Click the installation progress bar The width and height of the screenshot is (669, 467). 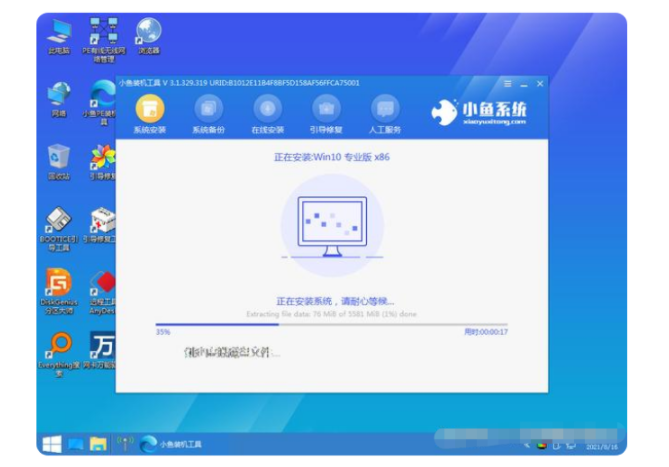(330, 324)
